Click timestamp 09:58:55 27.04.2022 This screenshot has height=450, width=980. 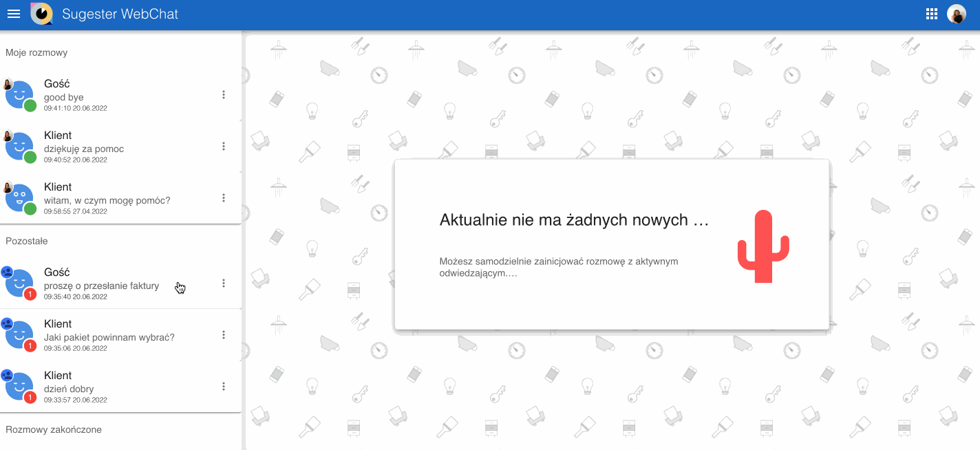[x=76, y=211]
